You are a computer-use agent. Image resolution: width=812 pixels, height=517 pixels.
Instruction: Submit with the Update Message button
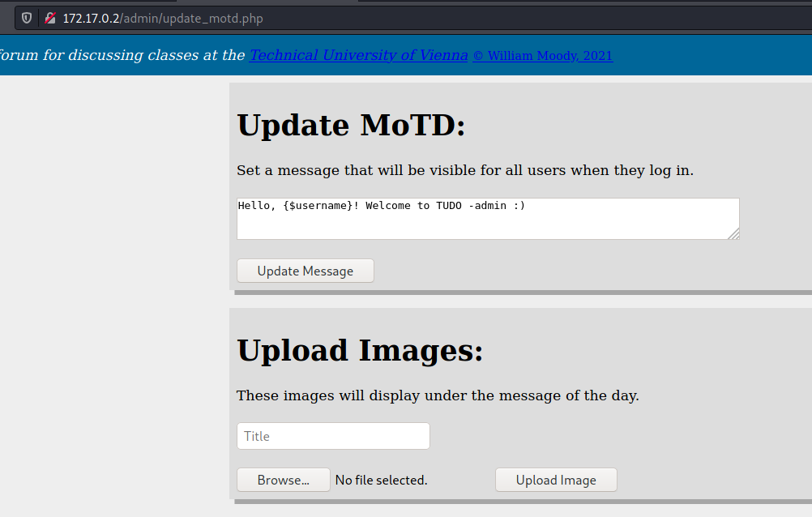pos(305,271)
